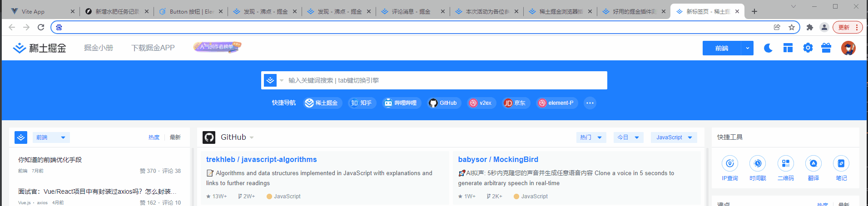The height and width of the screenshot is (206, 868).
Task: Open 知乎 quick navigation shortcut
Action: coord(362,103)
